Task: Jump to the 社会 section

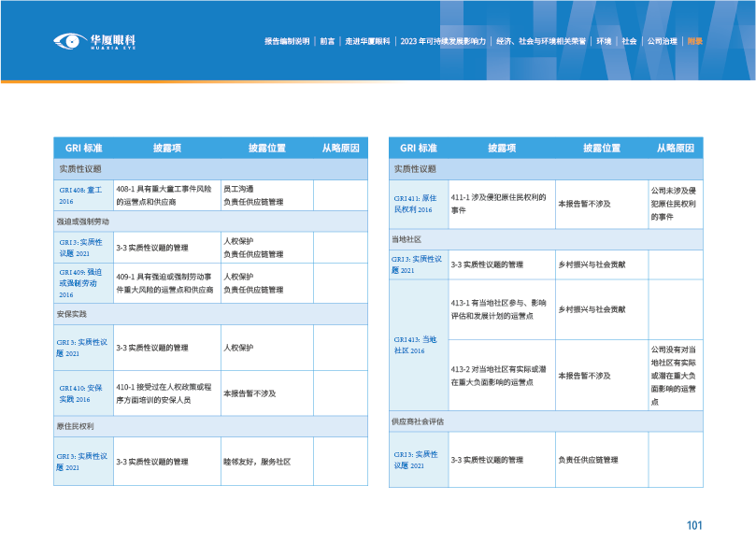Action: [629, 42]
